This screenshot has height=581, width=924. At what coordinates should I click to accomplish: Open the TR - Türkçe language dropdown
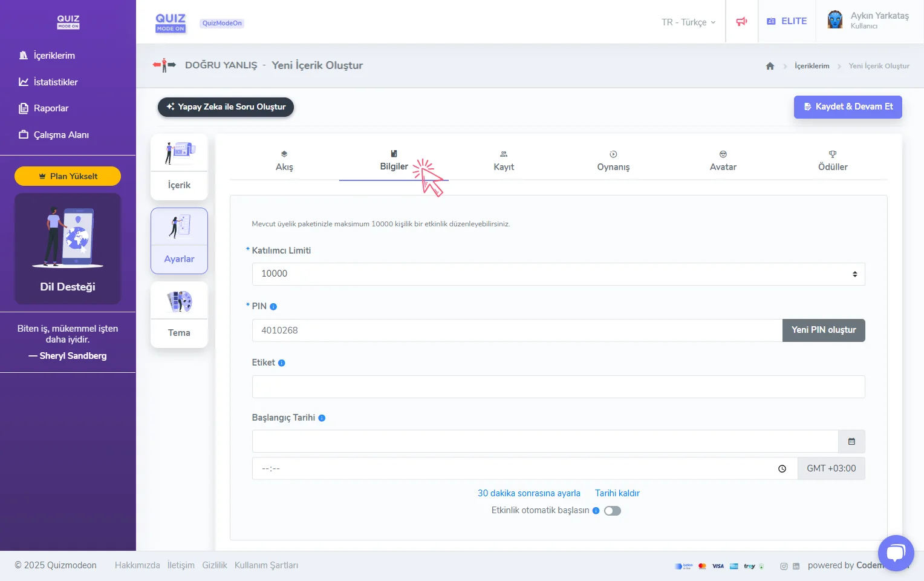688,22
